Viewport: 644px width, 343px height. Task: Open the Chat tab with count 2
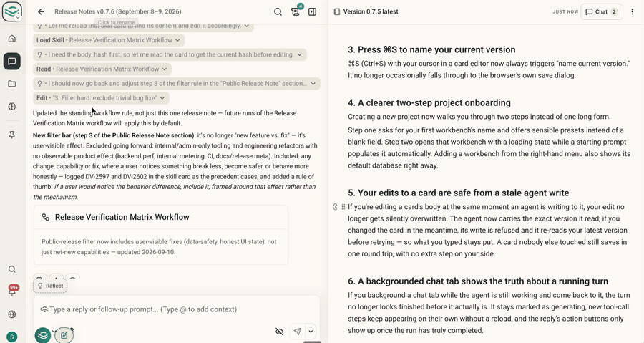pyautogui.click(x=601, y=12)
